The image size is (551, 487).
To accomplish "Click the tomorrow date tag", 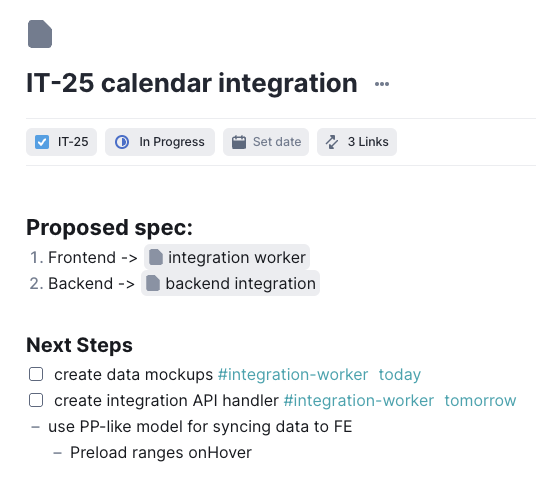I will pos(480,401).
